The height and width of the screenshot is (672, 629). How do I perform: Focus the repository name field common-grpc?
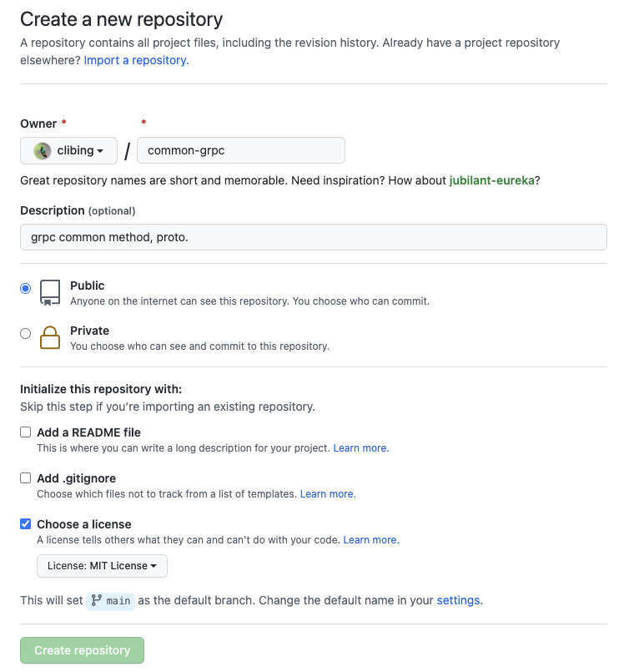241,150
